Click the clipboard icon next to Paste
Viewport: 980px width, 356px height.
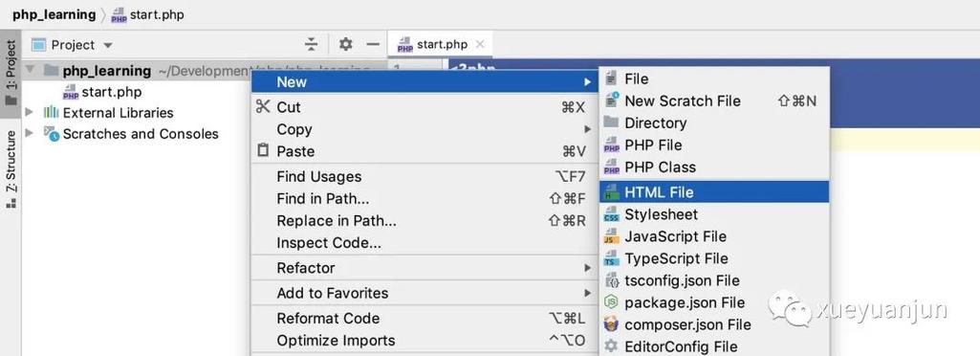pyautogui.click(x=263, y=151)
